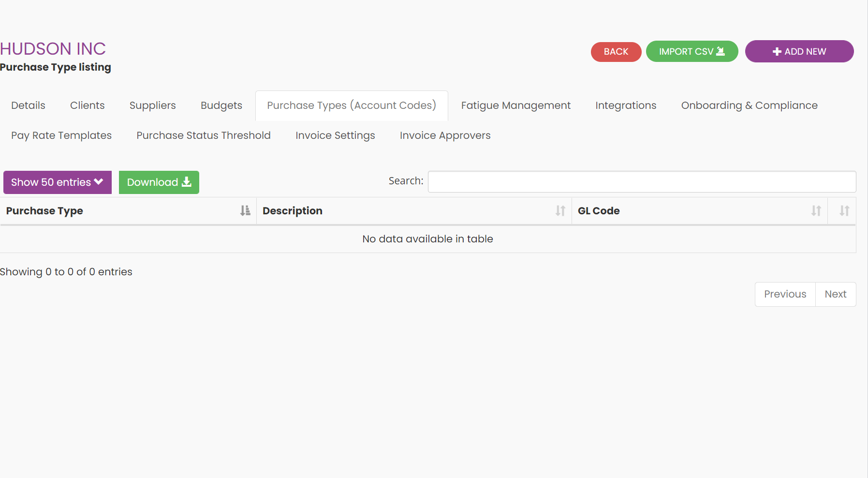Image resolution: width=868 pixels, height=478 pixels.
Task: Download the purchase type table
Action: tap(159, 182)
